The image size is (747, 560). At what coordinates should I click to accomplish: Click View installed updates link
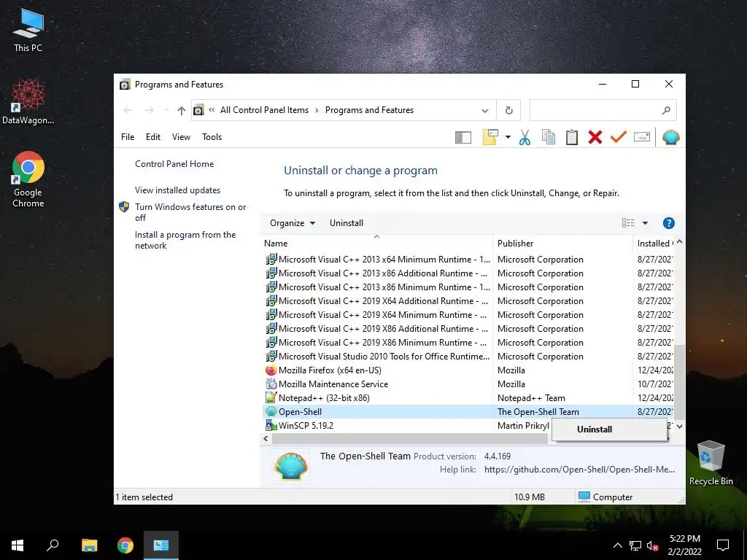pyautogui.click(x=178, y=190)
